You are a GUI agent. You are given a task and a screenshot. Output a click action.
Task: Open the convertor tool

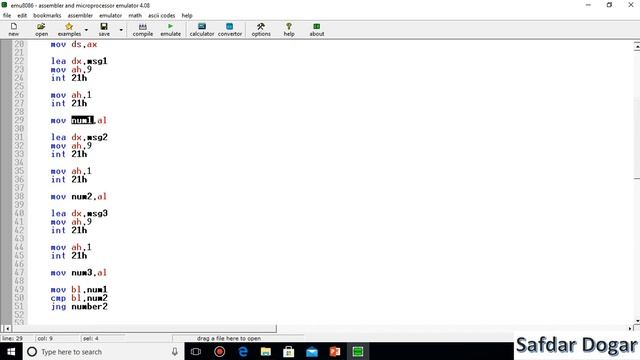(x=230, y=29)
